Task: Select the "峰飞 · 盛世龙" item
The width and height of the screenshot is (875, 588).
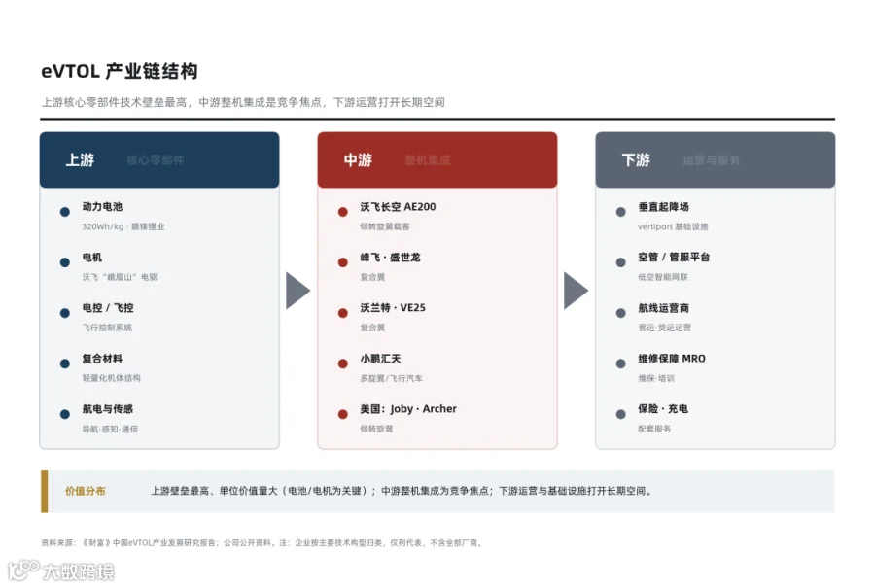Action: tap(390, 258)
